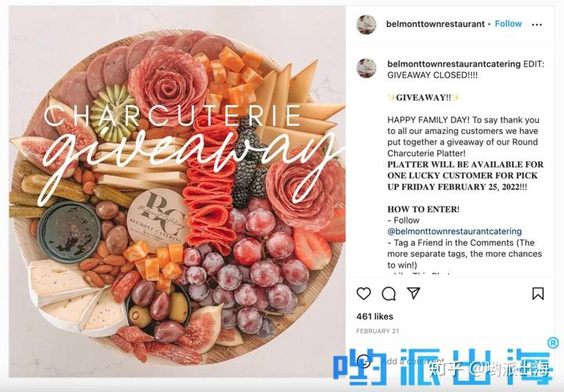
Task: Open comments via the speech bubble icon
Action: [x=389, y=293]
